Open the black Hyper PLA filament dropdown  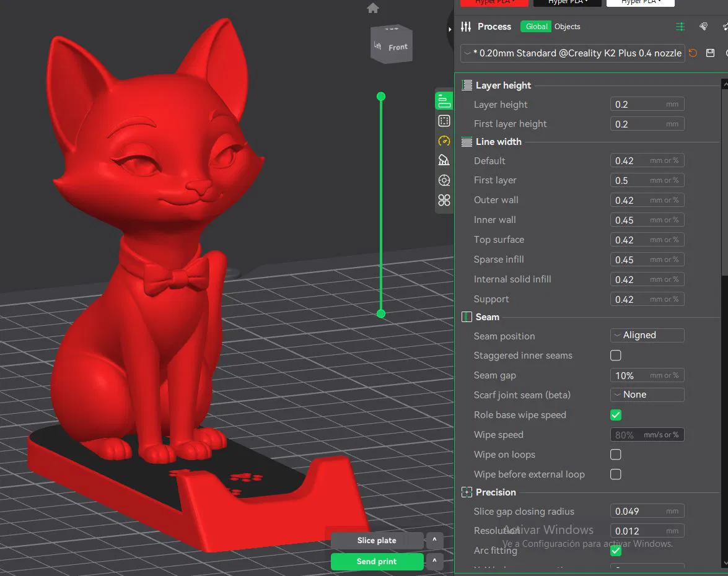tap(568, 2)
